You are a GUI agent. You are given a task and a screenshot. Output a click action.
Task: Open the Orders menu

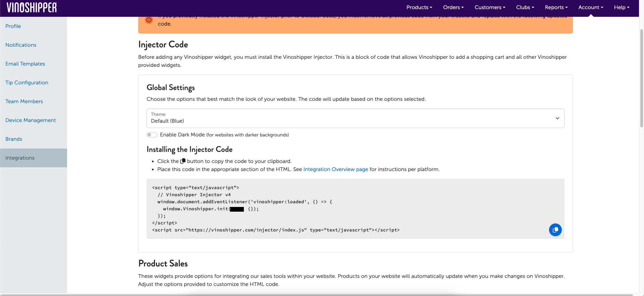click(x=453, y=7)
